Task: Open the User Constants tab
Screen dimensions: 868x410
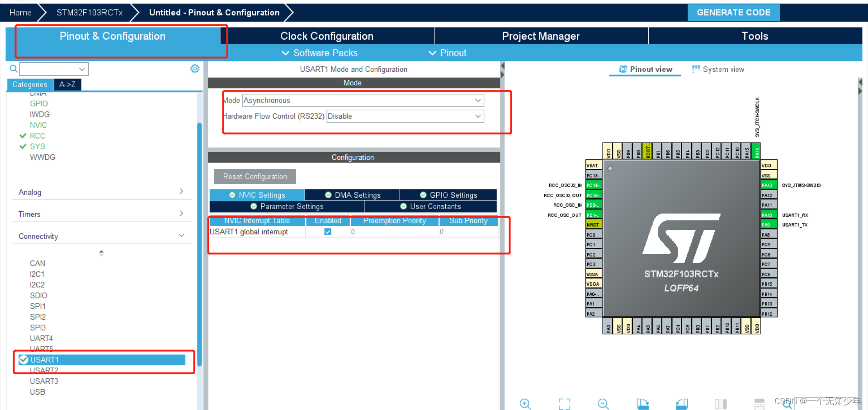Action: tap(430, 206)
